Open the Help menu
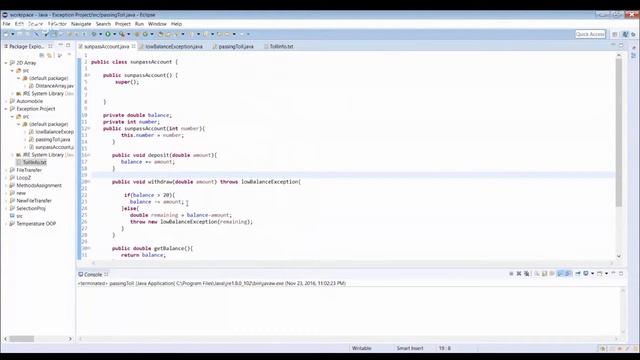 (176, 24)
